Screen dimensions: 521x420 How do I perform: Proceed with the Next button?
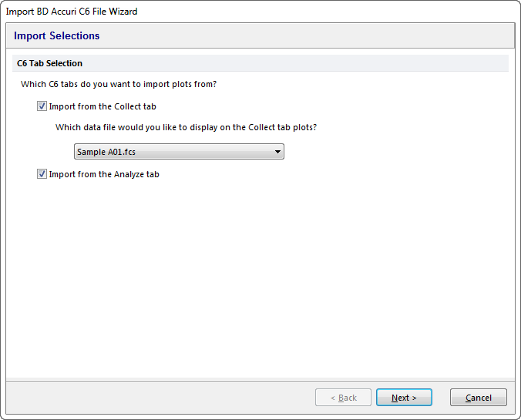[x=404, y=398]
